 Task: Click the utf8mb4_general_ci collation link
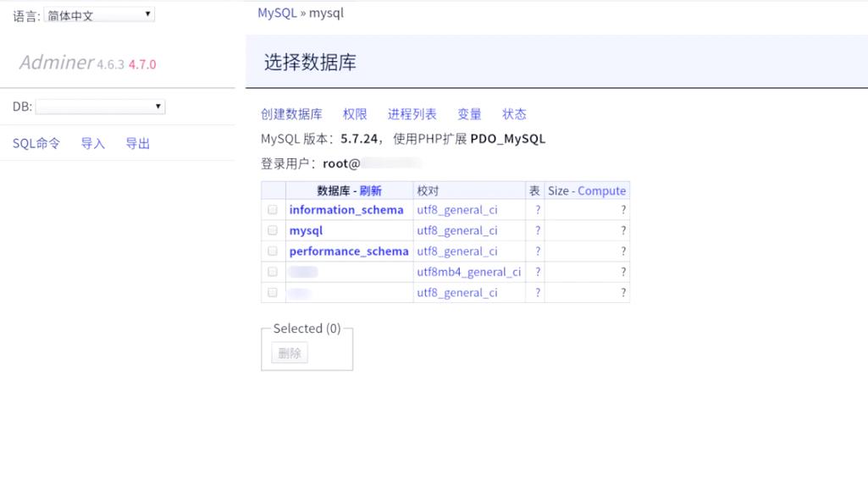point(469,272)
